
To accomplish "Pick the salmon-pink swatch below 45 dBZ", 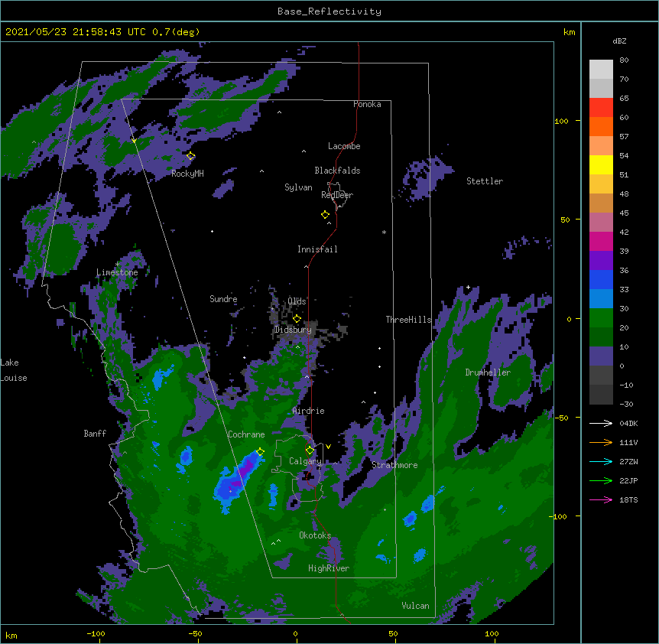I will [x=601, y=223].
